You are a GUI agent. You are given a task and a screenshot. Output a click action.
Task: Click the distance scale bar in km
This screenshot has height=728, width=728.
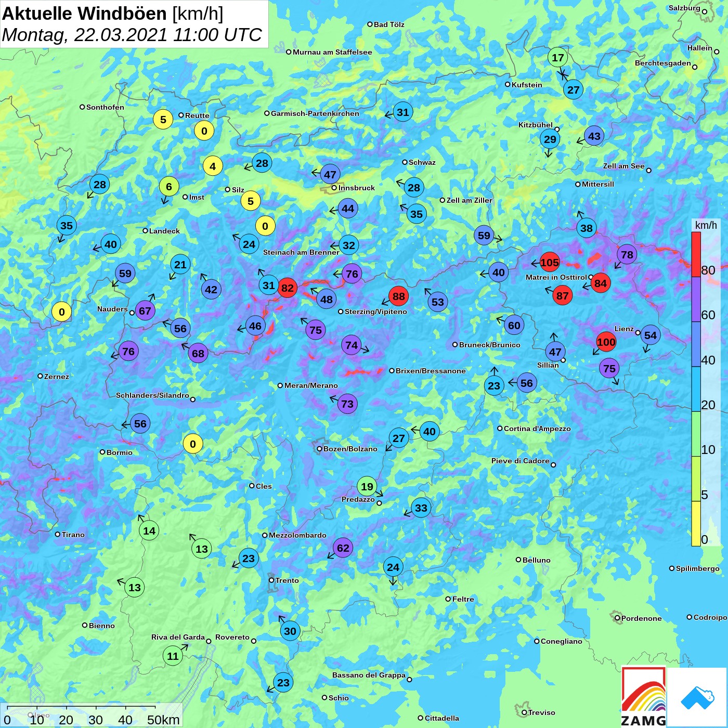click(x=92, y=716)
